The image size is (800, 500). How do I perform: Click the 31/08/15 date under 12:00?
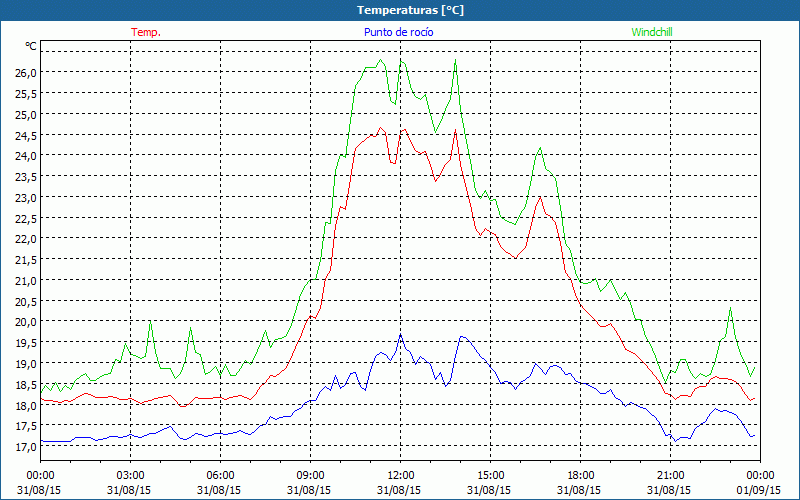pyautogui.click(x=399, y=490)
